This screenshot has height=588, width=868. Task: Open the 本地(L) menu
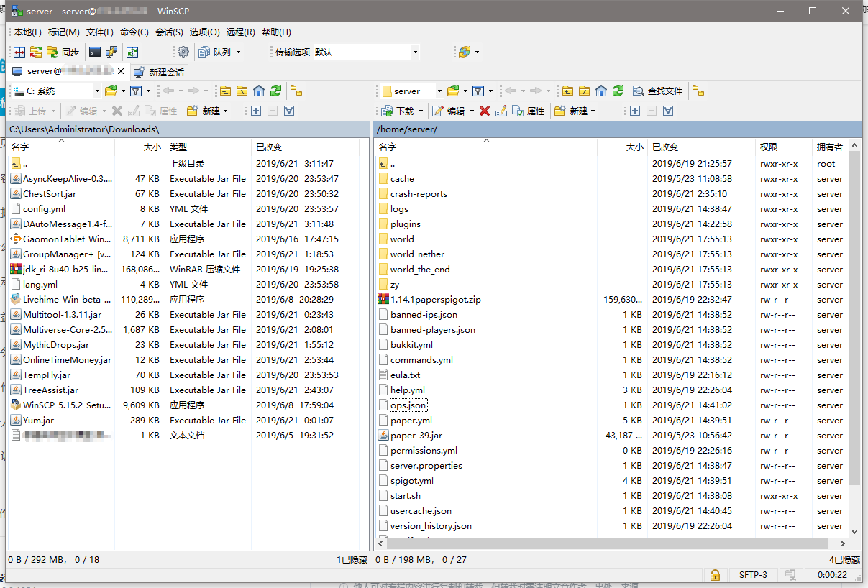[28, 32]
